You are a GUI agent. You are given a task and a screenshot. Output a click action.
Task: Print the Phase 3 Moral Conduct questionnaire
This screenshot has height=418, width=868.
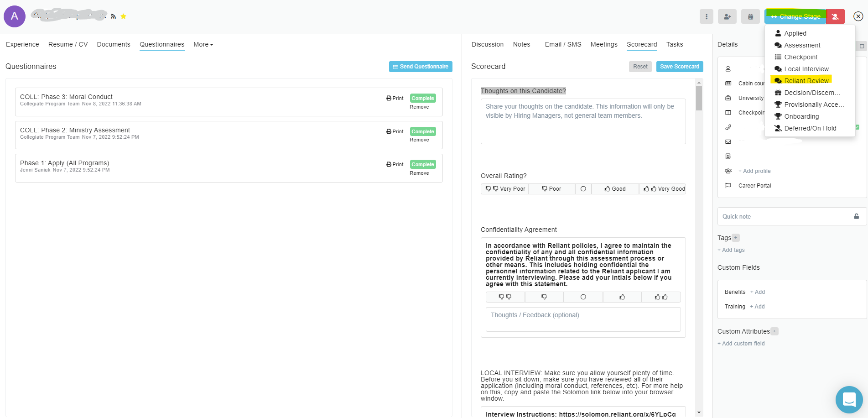[395, 98]
